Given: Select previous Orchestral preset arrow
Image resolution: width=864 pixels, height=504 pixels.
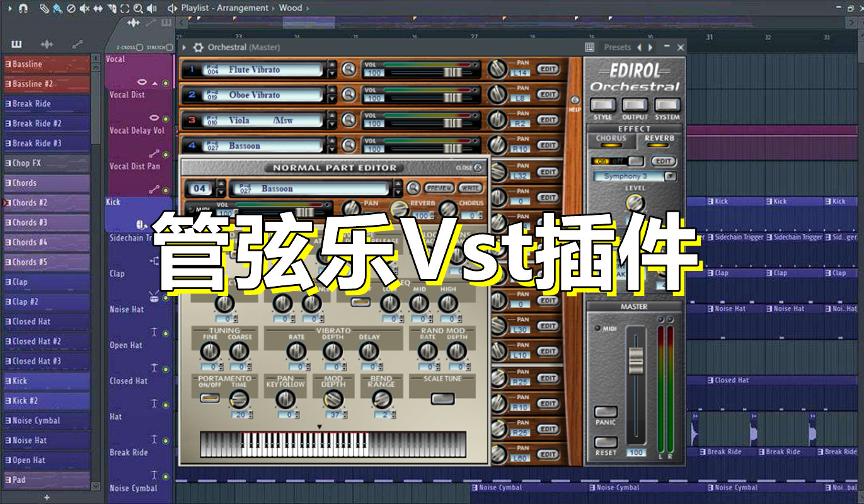Looking at the screenshot, I should coord(639,47).
